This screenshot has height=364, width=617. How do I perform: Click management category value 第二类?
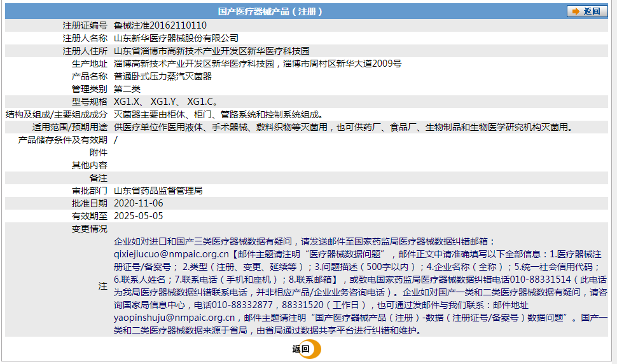(x=127, y=89)
